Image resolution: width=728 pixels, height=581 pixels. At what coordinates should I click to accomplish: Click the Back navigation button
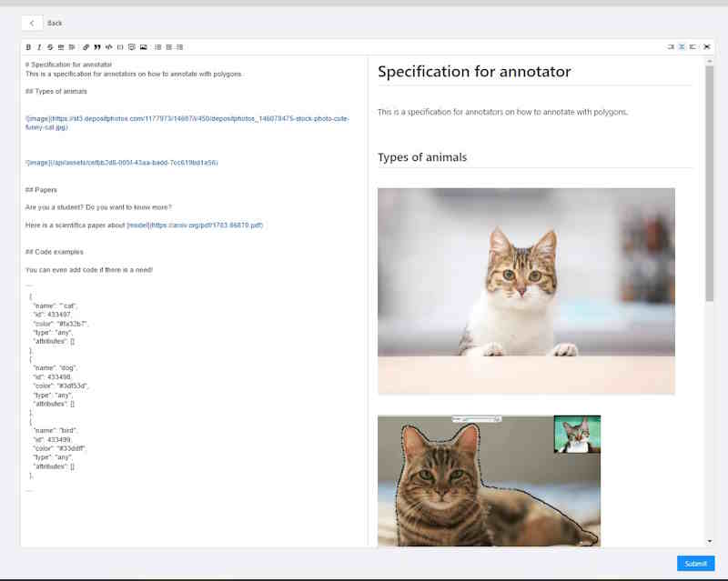(34, 22)
